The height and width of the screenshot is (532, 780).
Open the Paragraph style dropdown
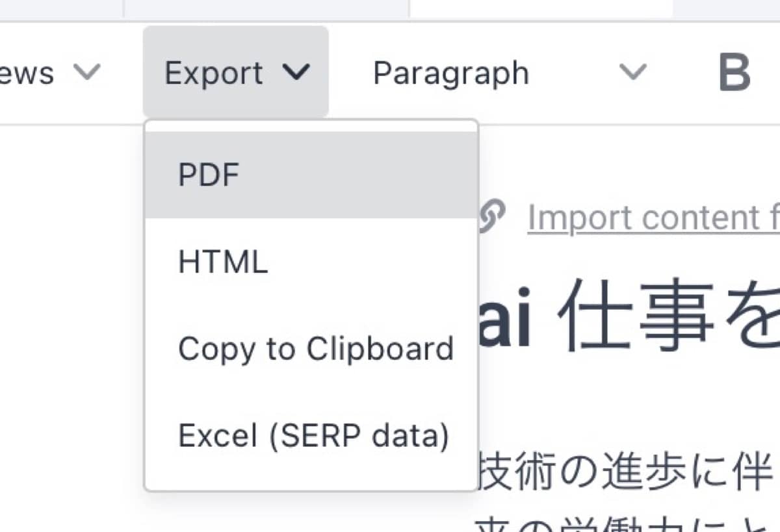click(x=450, y=73)
